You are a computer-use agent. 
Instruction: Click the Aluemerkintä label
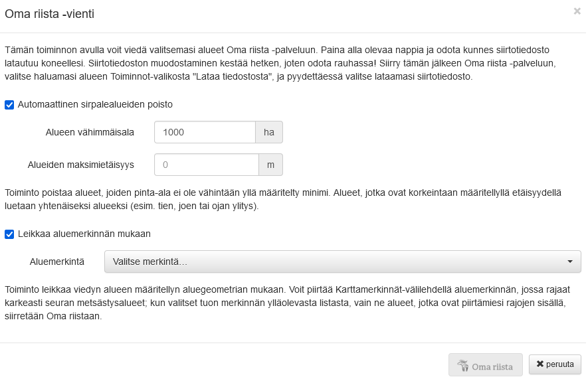tap(57, 262)
